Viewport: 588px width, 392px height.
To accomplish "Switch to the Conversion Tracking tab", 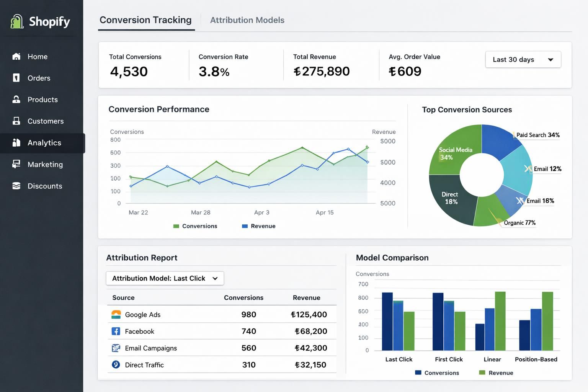I will click(x=145, y=20).
